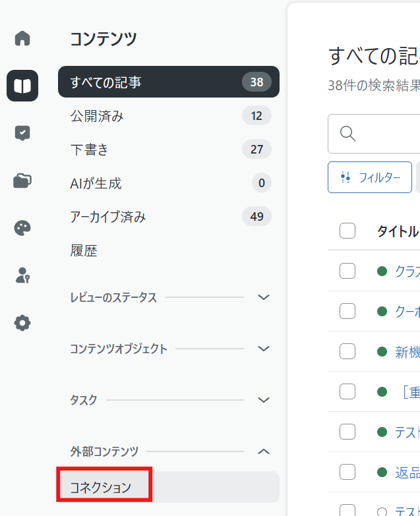
Task: Open コネクション under 外部コンテンツ
Action: (169, 487)
